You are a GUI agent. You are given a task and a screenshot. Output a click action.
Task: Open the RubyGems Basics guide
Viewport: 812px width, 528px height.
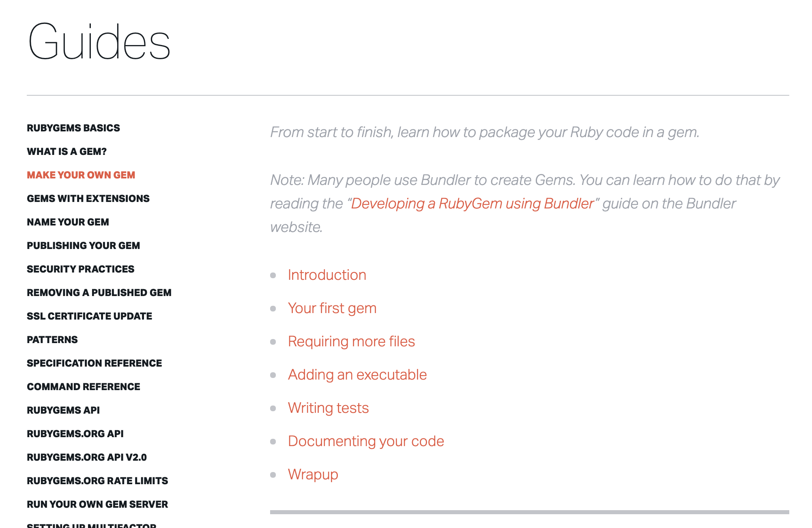click(73, 128)
